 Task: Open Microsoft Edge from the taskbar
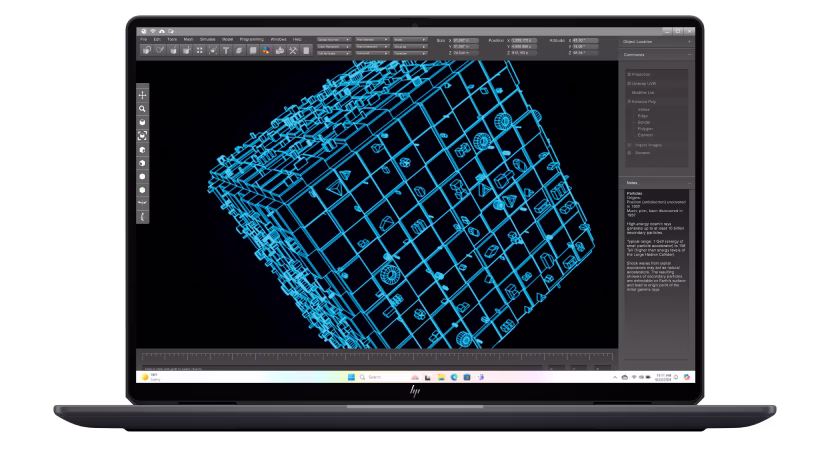454,377
